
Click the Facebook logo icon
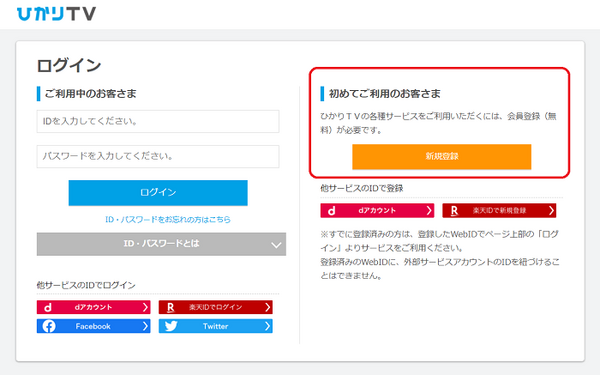[49, 326]
